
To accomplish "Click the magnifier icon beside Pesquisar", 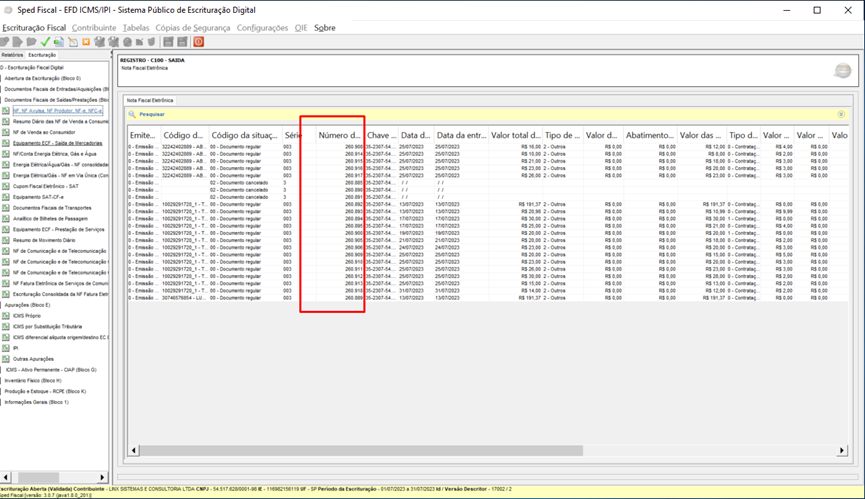I will click(132, 114).
